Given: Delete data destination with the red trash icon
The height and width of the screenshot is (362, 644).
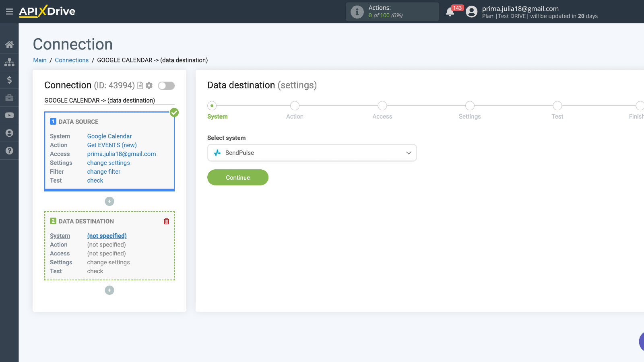Looking at the screenshot, I should [x=166, y=221].
